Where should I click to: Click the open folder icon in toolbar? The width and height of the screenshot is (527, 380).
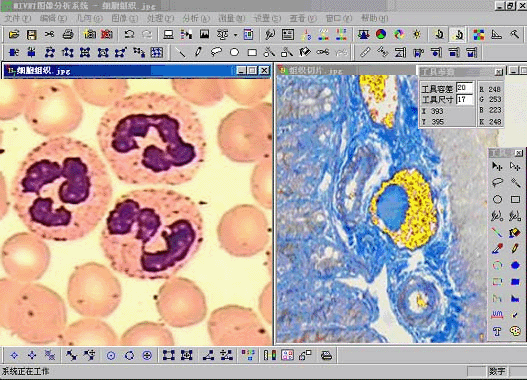(14, 35)
